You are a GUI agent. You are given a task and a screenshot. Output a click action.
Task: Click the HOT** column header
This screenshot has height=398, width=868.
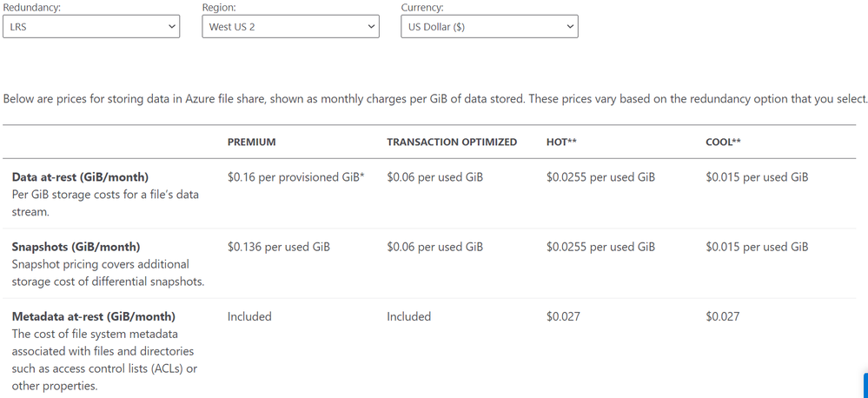click(561, 142)
